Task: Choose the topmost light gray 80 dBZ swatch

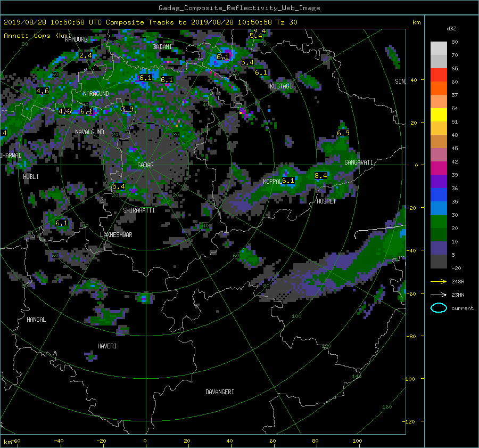Action: click(439, 48)
